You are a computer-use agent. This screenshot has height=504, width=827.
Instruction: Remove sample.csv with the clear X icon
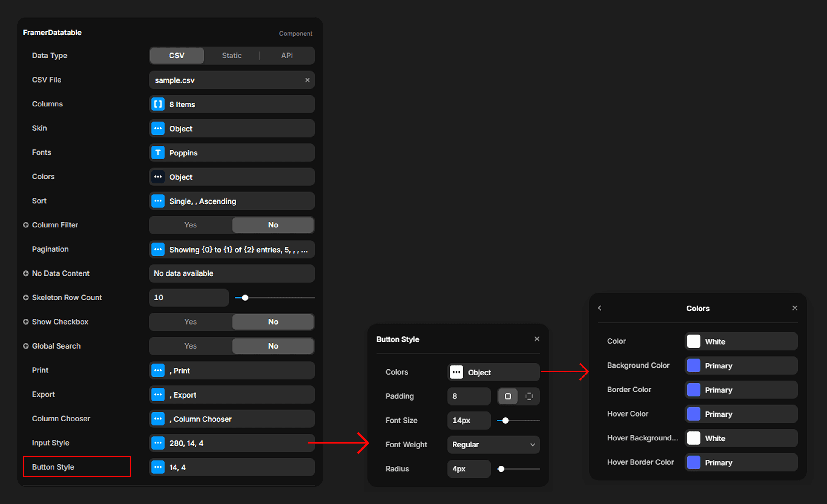pyautogui.click(x=307, y=80)
